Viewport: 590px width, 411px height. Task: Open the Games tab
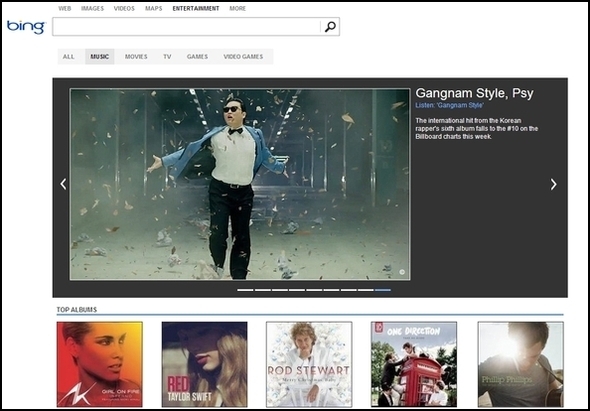(197, 56)
